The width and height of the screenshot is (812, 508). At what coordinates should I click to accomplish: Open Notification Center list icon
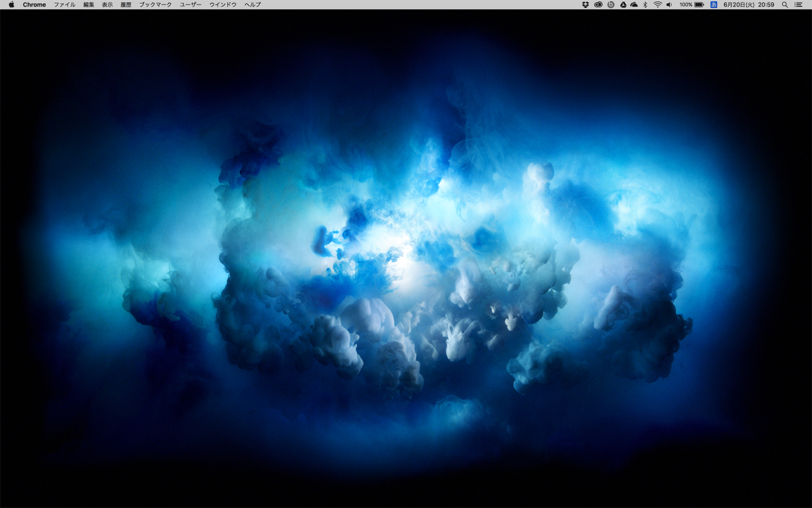[x=798, y=4]
